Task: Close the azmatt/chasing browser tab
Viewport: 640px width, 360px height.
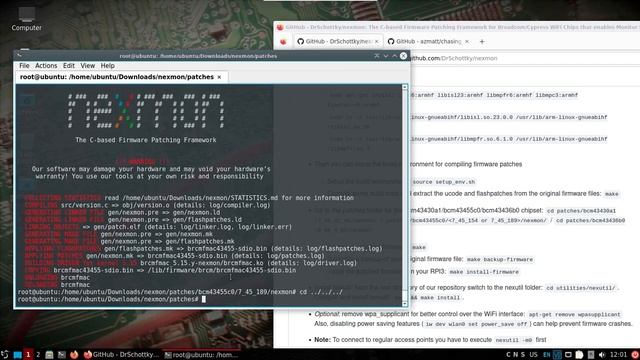Action: point(467,41)
